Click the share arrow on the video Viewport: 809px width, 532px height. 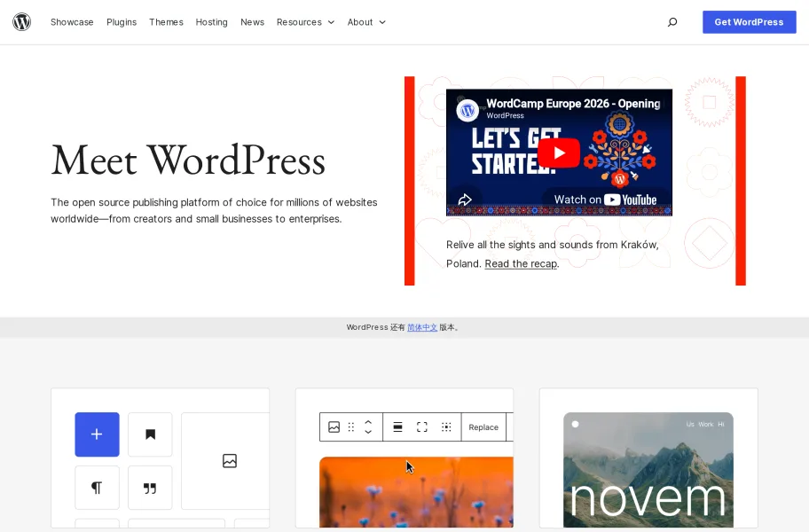465,199
